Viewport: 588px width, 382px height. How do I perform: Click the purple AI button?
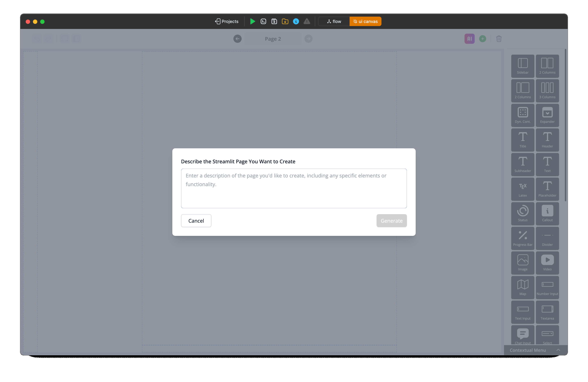pyautogui.click(x=469, y=39)
